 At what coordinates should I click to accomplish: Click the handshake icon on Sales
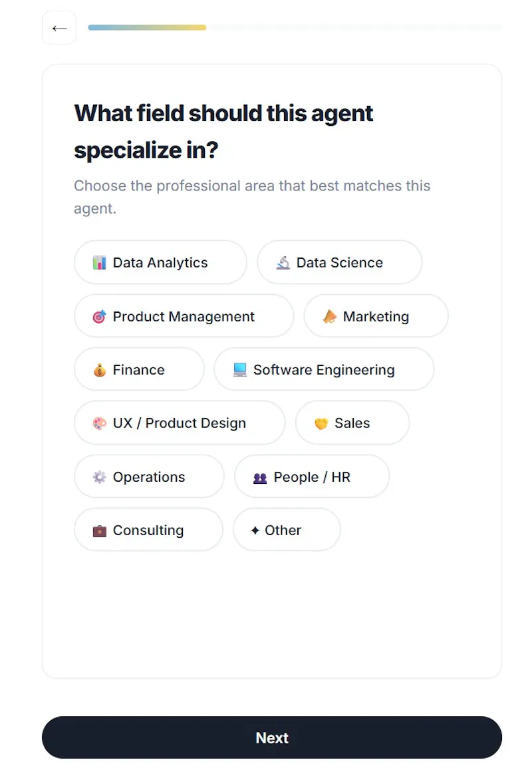(x=321, y=423)
